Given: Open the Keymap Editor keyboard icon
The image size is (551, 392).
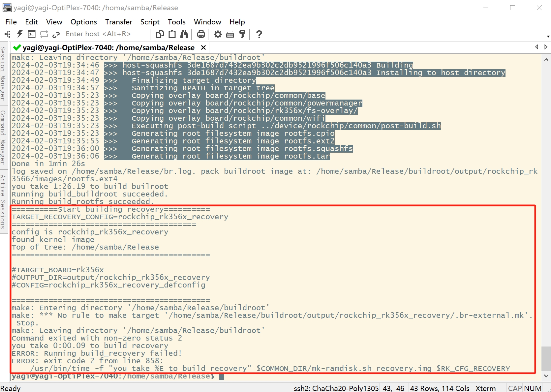Looking at the screenshot, I should click(x=230, y=34).
